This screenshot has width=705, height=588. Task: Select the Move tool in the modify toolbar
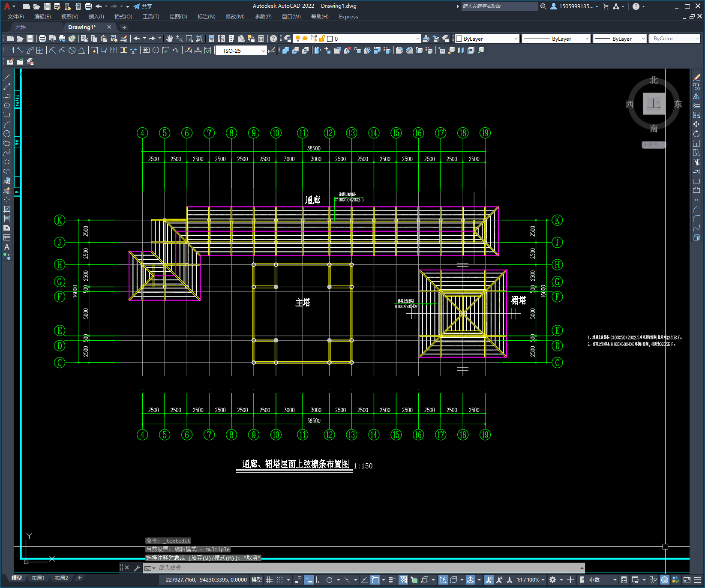696,124
